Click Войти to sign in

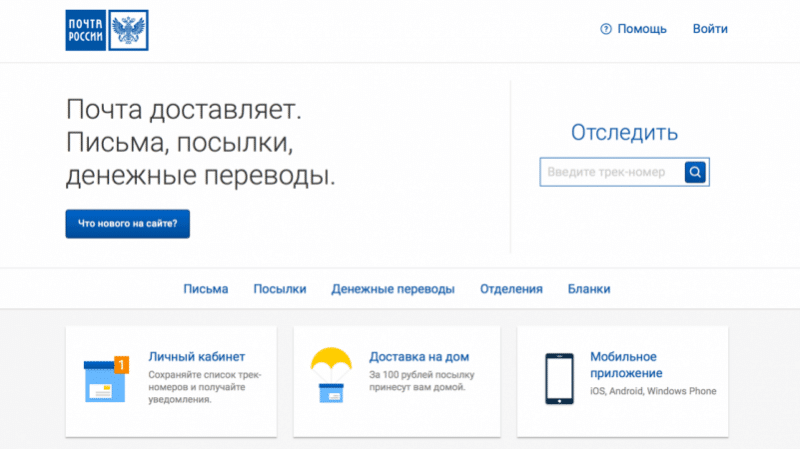[x=710, y=29]
